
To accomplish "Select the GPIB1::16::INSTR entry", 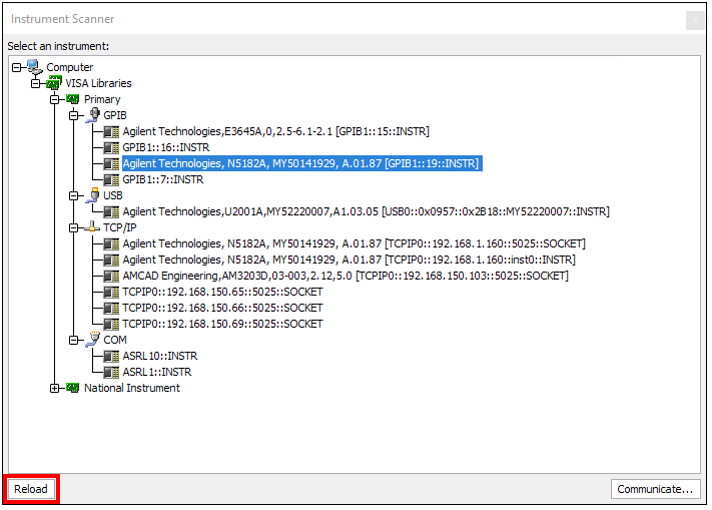I will (166, 147).
